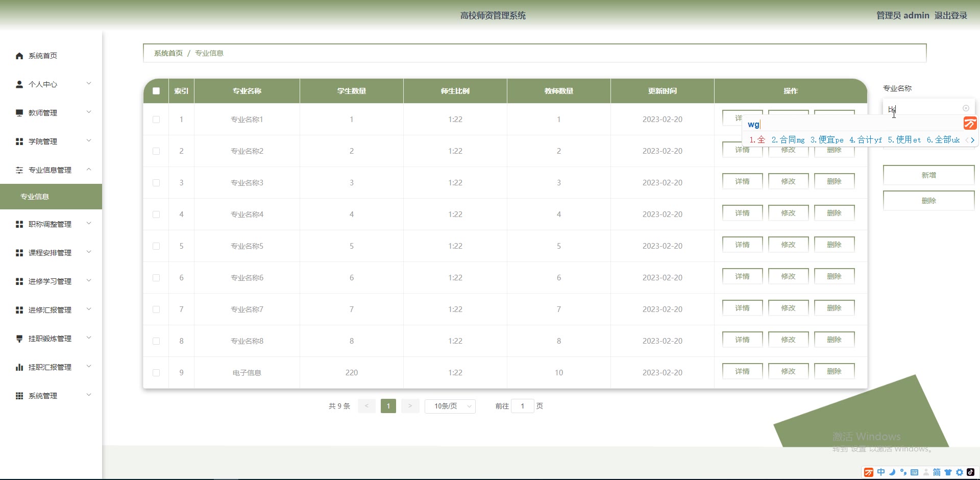This screenshot has width=980, height=480.
Task: Switch Chinese/English mode via 中 icon
Action: [x=881, y=472]
